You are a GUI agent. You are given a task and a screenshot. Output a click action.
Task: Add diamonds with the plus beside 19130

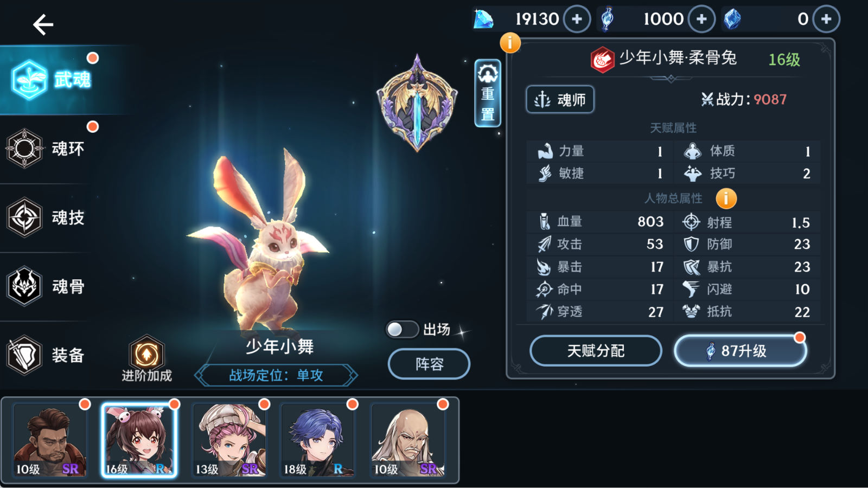click(x=577, y=20)
